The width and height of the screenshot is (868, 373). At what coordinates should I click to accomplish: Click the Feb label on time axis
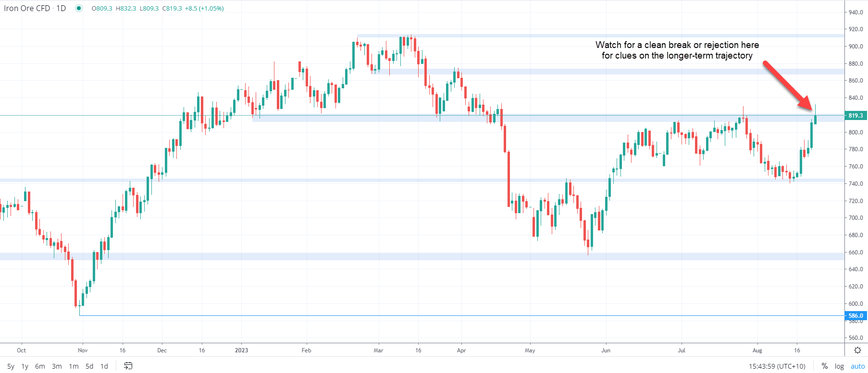pyautogui.click(x=306, y=350)
